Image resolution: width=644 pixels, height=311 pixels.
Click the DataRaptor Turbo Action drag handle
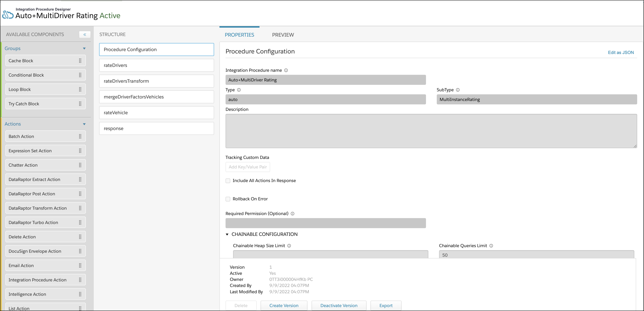pyautogui.click(x=80, y=222)
